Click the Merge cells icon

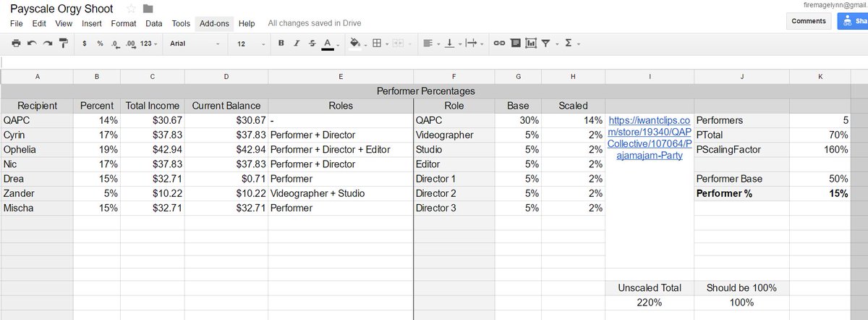(399, 43)
